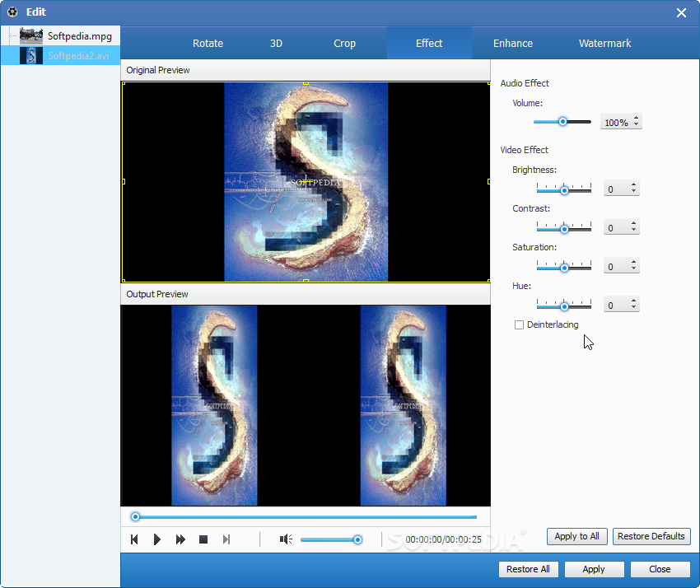This screenshot has width=700, height=588.
Task: Click the left-edge crop handle of Original Preview
Action: (124, 182)
